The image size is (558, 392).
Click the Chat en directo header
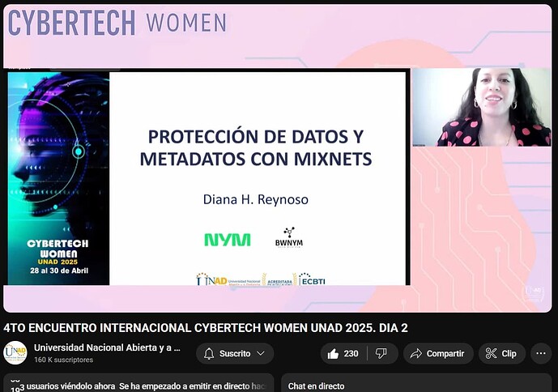(316, 386)
